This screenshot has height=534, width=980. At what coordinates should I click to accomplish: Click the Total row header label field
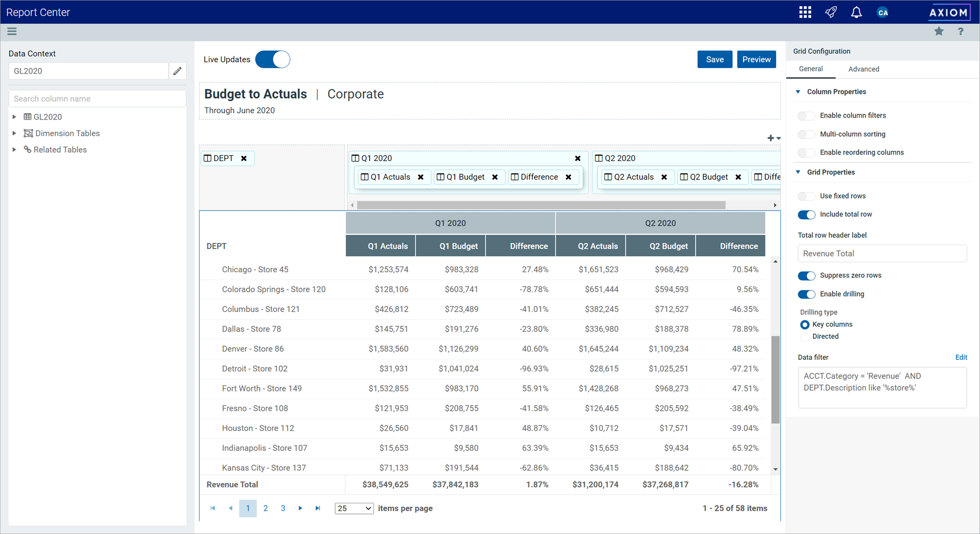pyautogui.click(x=882, y=253)
